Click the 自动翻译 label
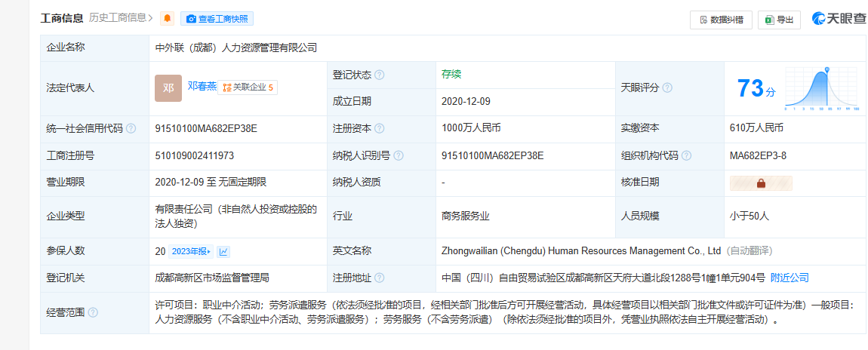Viewport: 868px width, 350px height. click(x=749, y=251)
